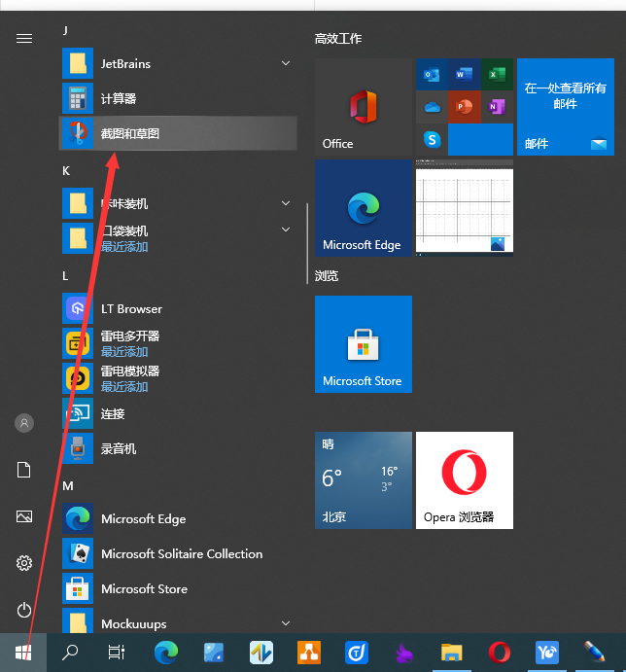Open Microsoft Solitaire Collection
Image resolution: width=626 pixels, height=672 pixels.
181,553
